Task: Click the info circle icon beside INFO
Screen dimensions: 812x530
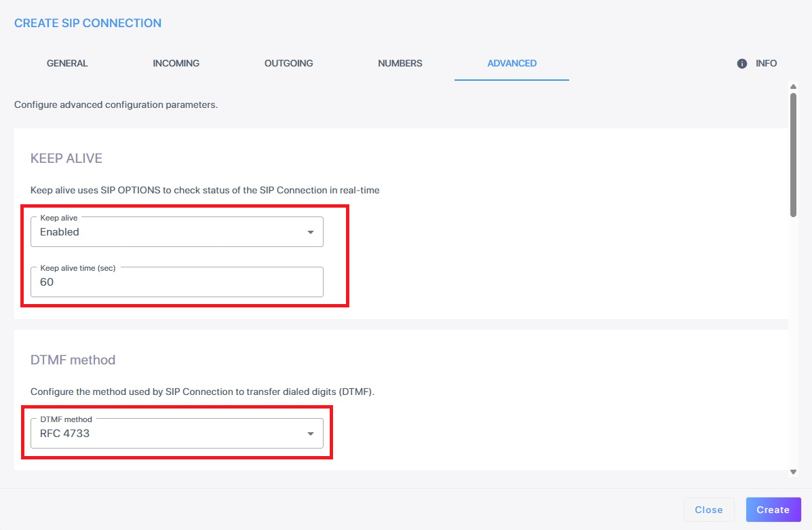Action: pyautogui.click(x=742, y=63)
